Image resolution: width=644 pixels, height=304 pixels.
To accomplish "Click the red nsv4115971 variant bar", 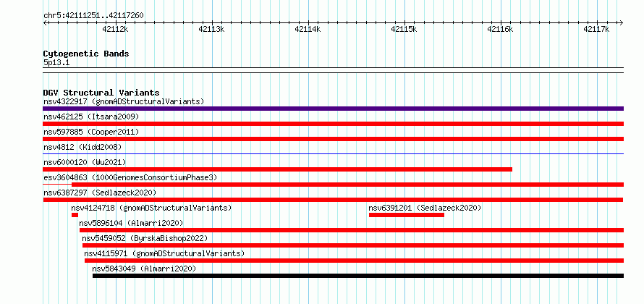I will coord(354,261).
